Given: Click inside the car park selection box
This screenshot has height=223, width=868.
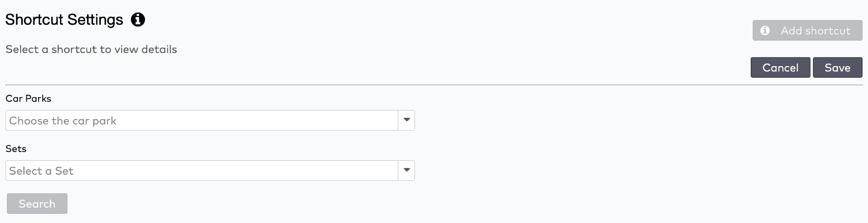Looking at the screenshot, I should tap(202, 120).
